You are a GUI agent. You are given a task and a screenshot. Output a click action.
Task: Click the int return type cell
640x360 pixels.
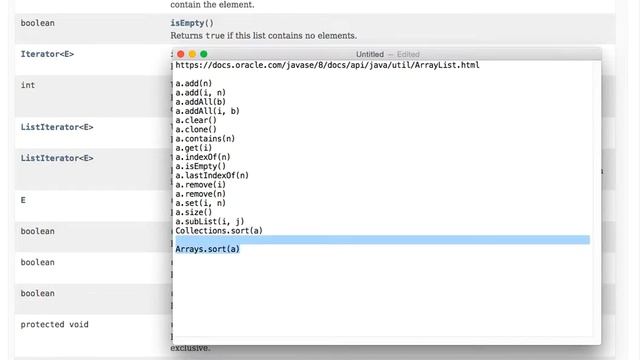[x=28, y=85]
